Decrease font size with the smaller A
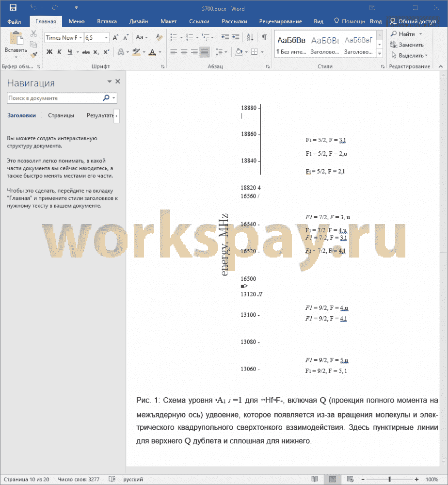 [x=126, y=38]
